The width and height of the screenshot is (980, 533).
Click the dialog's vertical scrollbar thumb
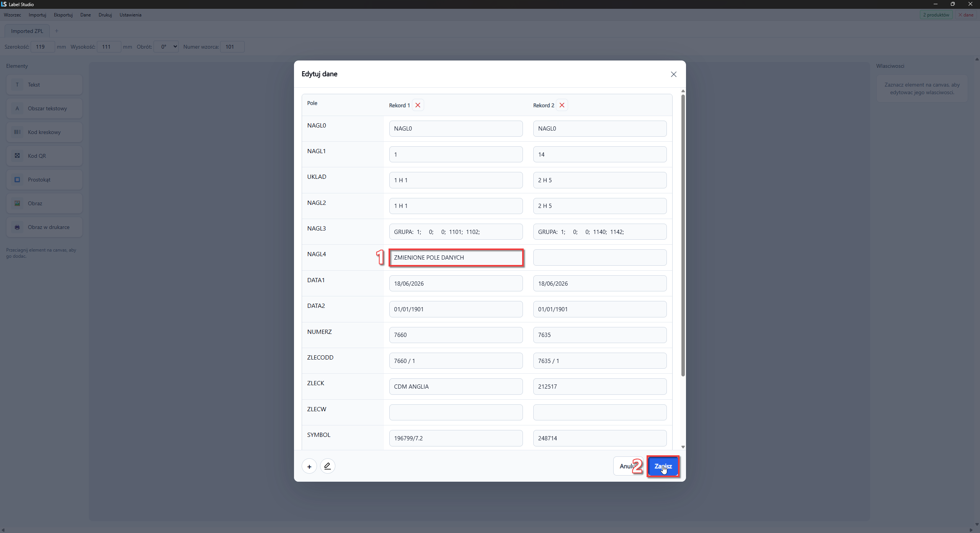click(x=683, y=235)
